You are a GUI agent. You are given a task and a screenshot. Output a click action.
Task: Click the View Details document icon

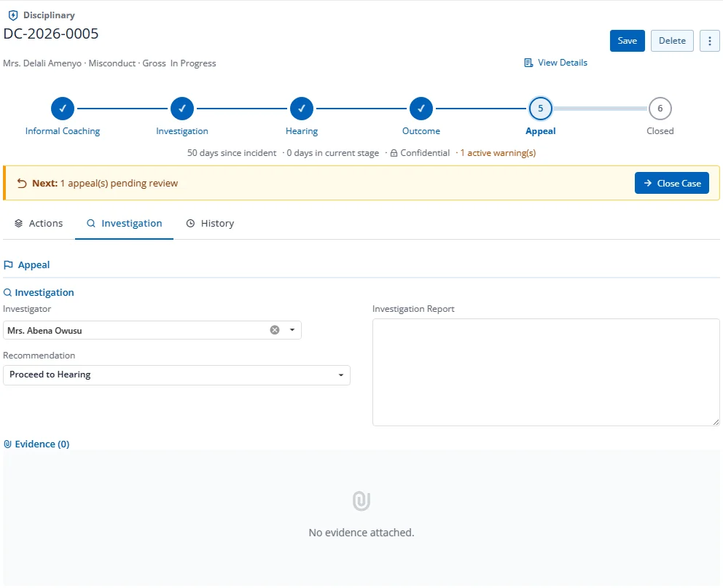tap(528, 63)
